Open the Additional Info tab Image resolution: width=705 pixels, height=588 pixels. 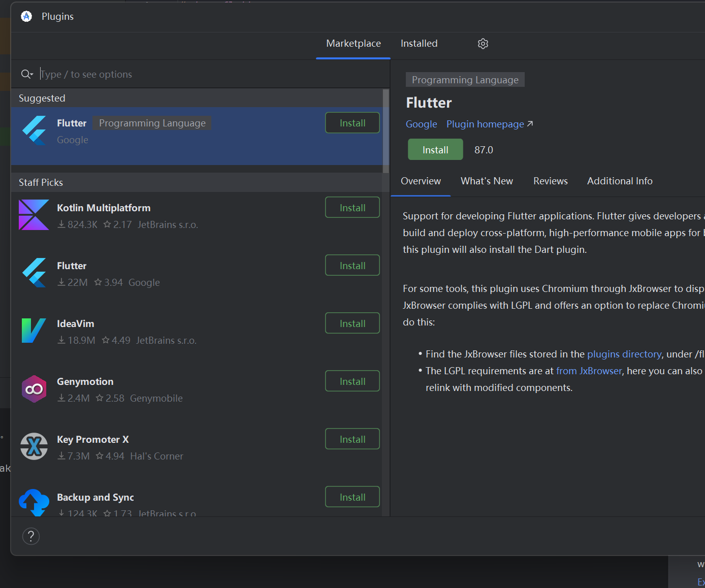click(619, 181)
